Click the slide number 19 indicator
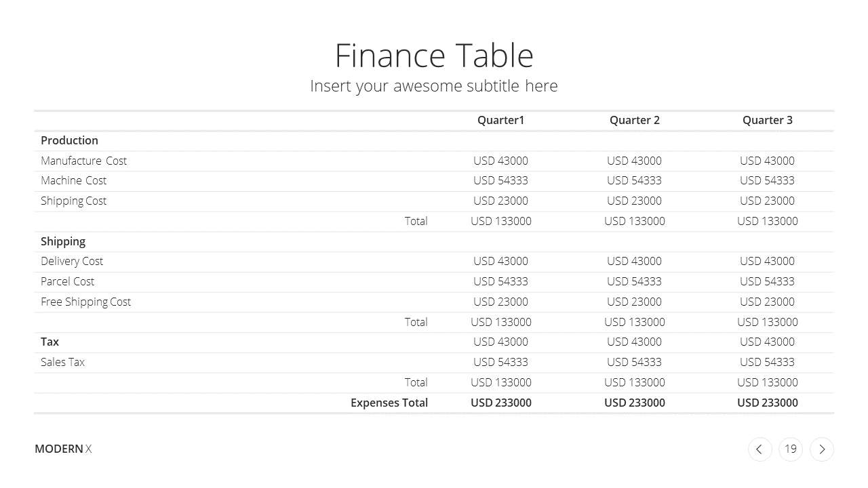 [791, 449]
